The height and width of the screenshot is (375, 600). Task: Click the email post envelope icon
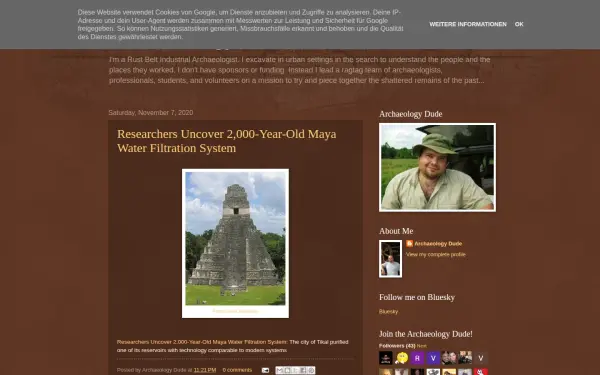coord(265,370)
